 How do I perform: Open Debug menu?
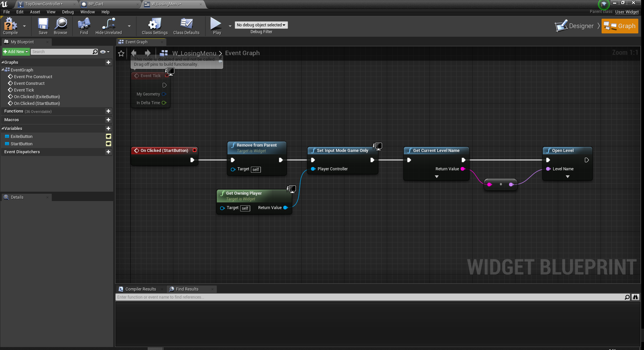68,12
